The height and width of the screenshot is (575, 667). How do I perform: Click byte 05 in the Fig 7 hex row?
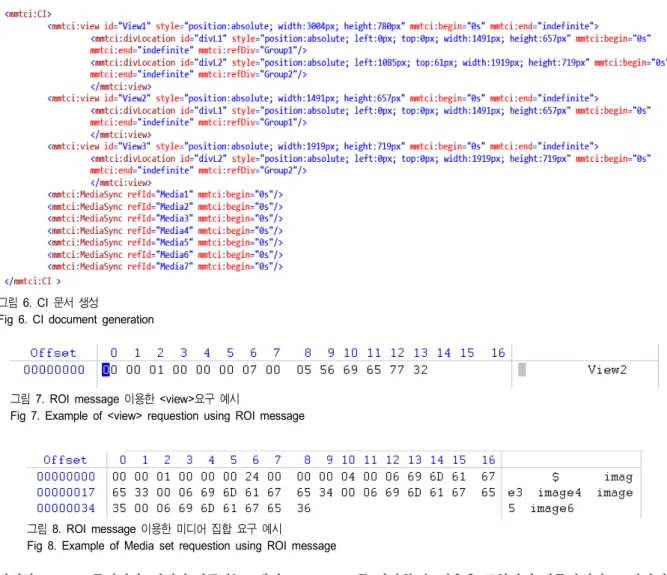click(304, 370)
